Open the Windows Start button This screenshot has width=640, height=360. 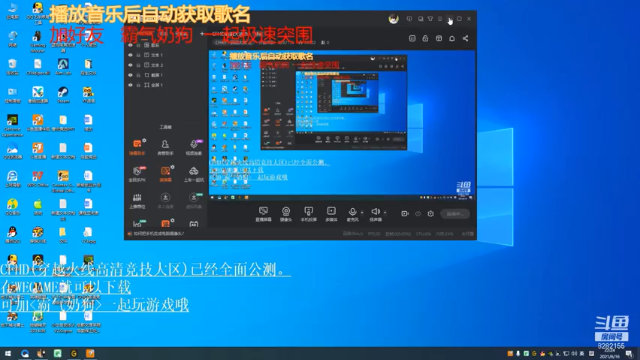point(8,353)
